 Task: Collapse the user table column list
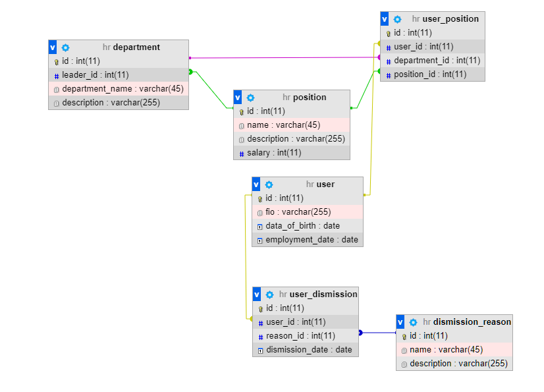(x=256, y=184)
